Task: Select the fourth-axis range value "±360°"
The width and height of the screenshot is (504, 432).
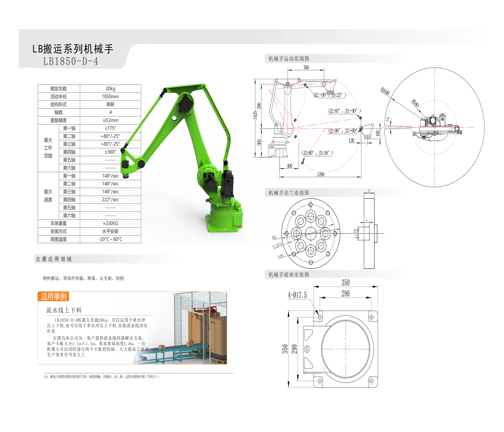Action: [111, 152]
